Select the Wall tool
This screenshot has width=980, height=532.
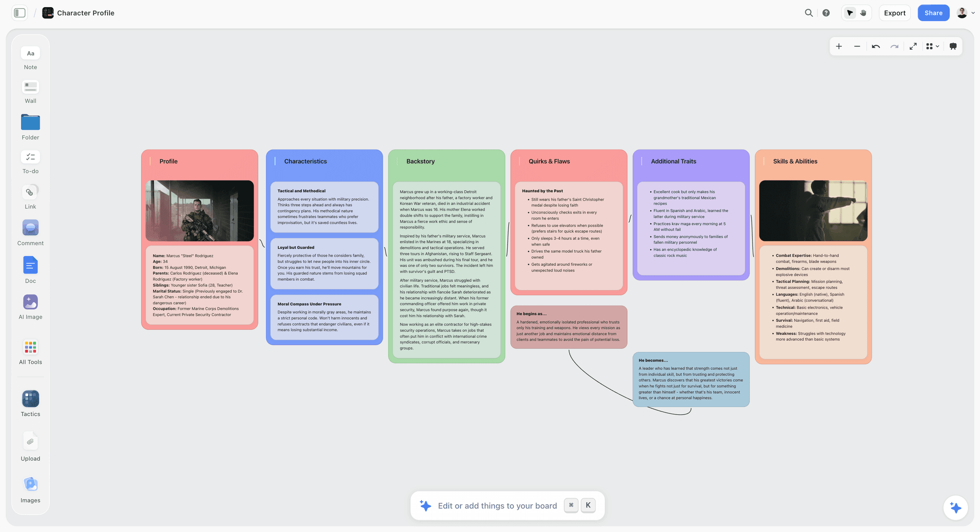(x=30, y=92)
